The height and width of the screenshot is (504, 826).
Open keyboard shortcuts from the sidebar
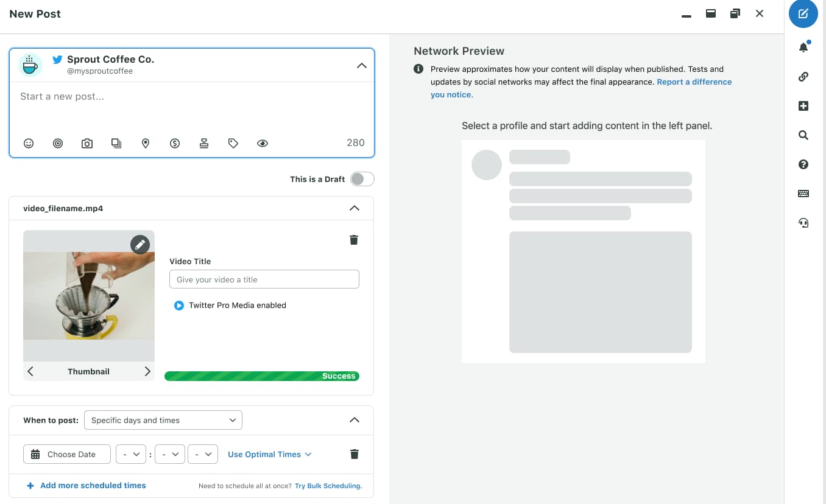pyautogui.click(x=803, y=194)
